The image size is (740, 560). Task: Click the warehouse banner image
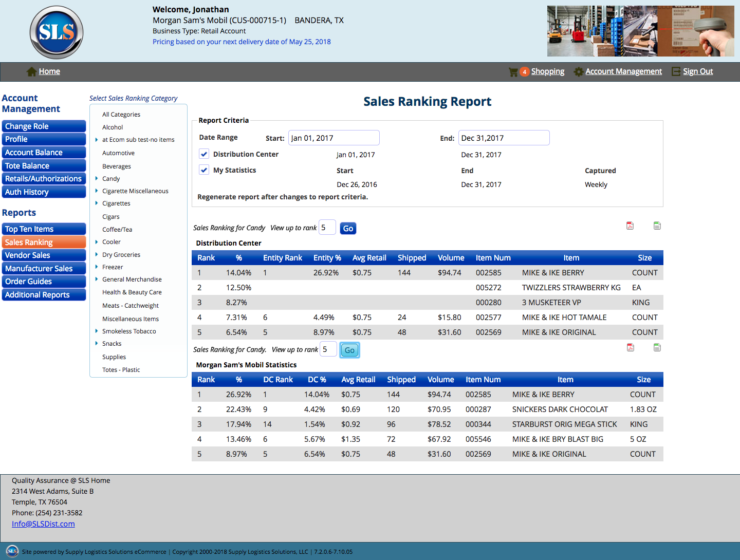pyautogui.click(x=641, y=31)
